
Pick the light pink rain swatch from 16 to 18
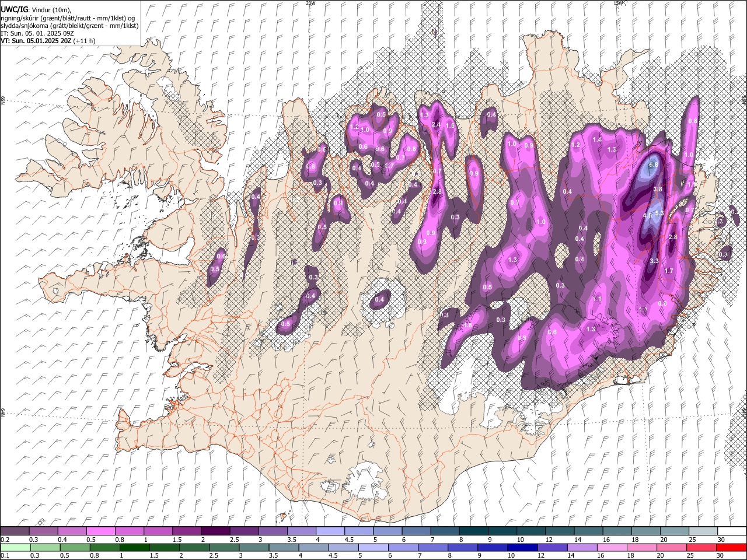tap(613, 547)
